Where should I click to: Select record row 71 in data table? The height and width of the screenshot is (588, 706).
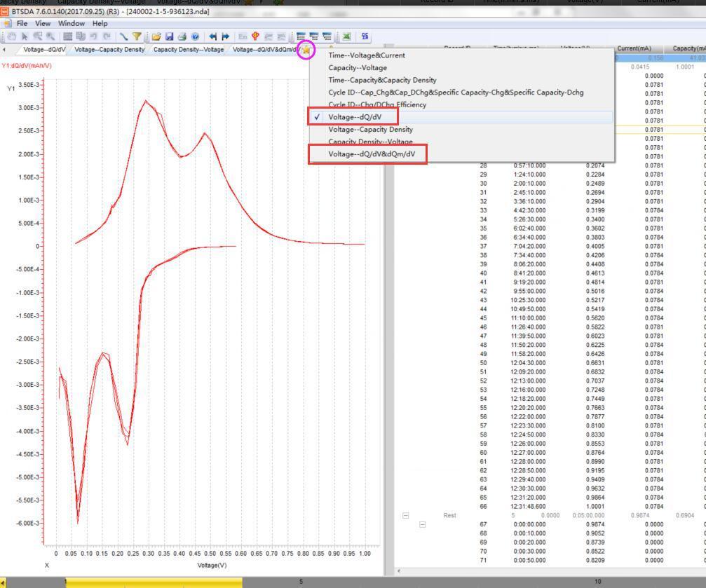550,561
